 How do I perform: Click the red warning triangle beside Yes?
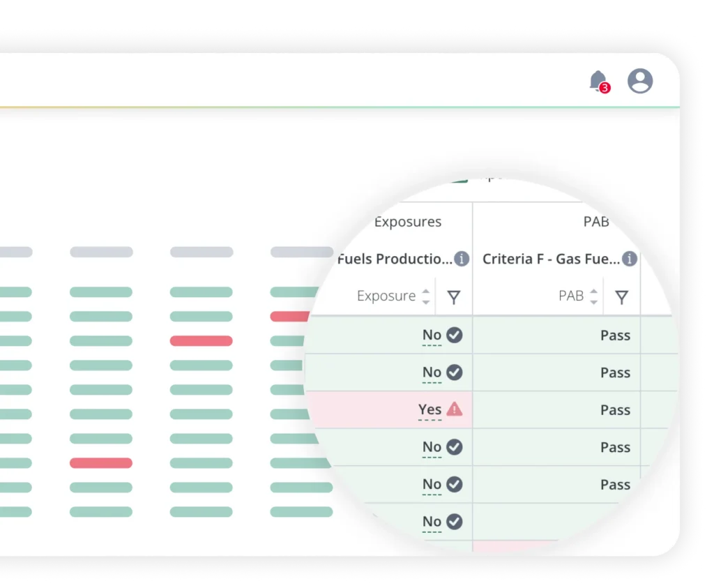pos(454,409)
